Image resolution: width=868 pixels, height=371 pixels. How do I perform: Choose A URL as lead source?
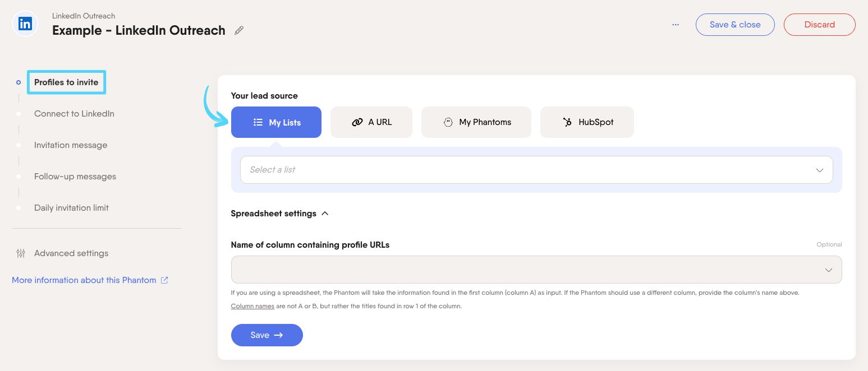(371, 122)
